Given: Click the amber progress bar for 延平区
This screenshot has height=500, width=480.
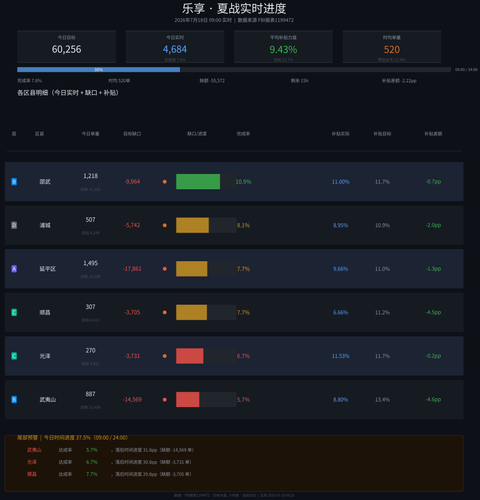Looking at the screenshot, I should pos(192,269).
